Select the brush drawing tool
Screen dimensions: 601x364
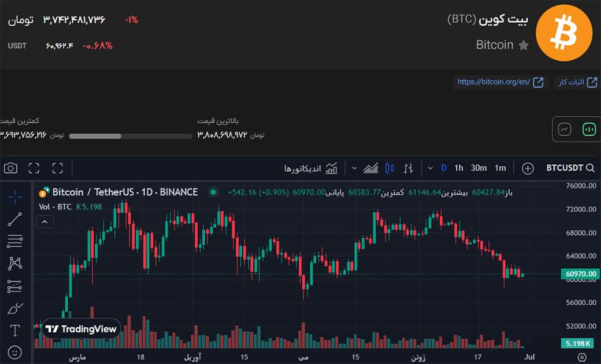[13, 308]
